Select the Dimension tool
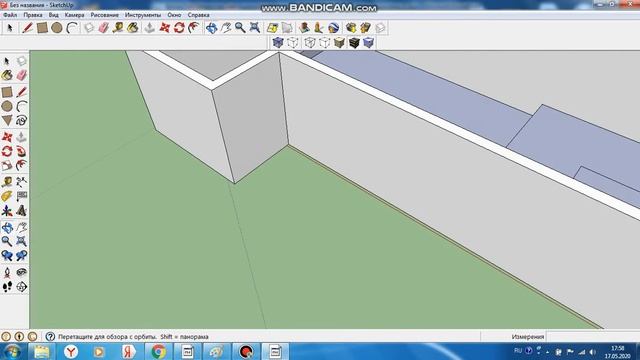640x360 pixels. 22,182
